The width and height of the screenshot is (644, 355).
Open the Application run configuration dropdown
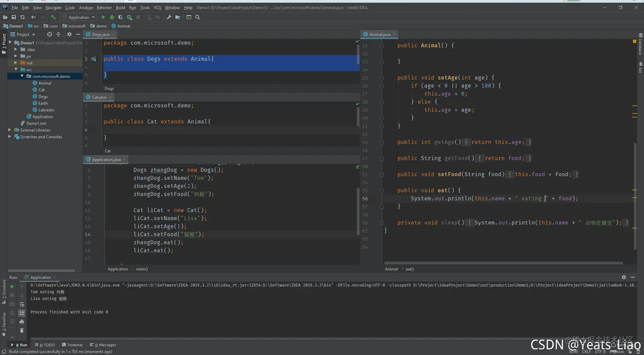[x=79, y=17]
